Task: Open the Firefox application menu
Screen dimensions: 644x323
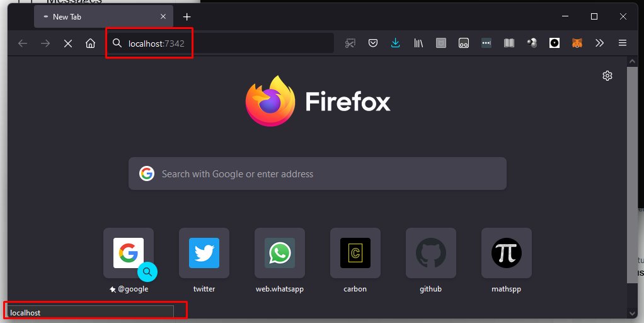Action: [x=622, y=43]
